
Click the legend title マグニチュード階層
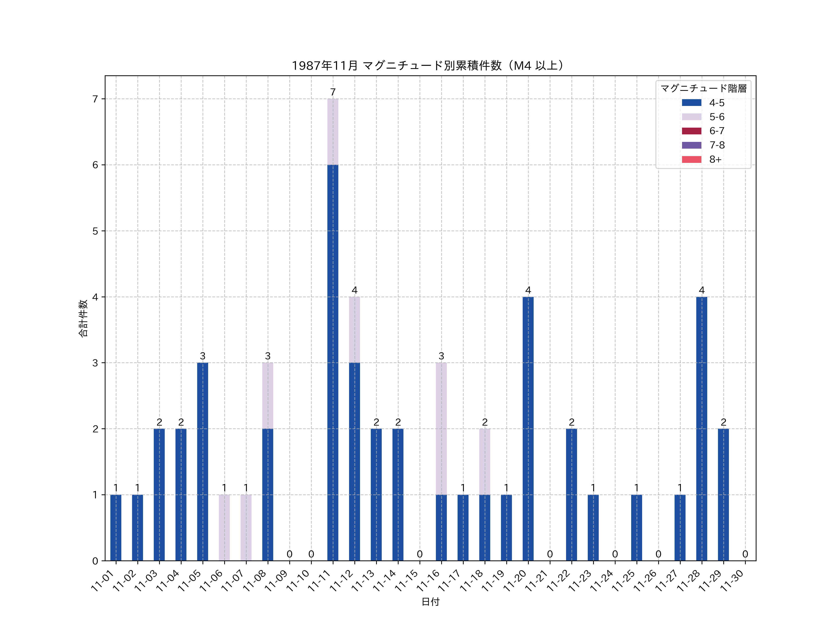pyautogui.click(x=703, y=88)
